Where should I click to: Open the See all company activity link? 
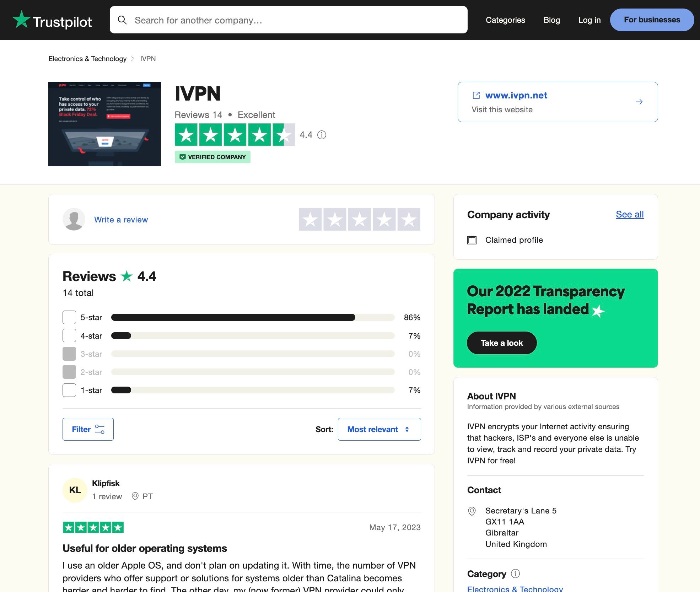pyautogui.click(x=630, y=215)
